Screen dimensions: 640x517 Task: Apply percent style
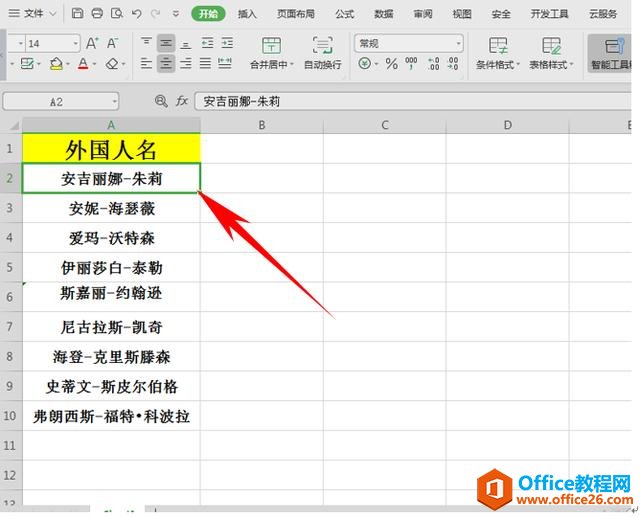tap(391, 64)
